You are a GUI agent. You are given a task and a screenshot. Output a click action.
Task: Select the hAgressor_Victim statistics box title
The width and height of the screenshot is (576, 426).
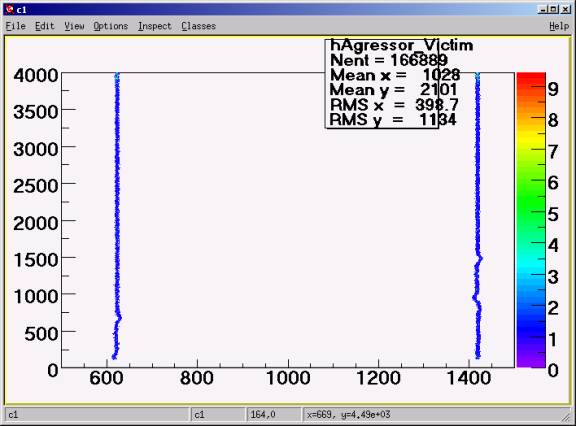click(402, 46)
